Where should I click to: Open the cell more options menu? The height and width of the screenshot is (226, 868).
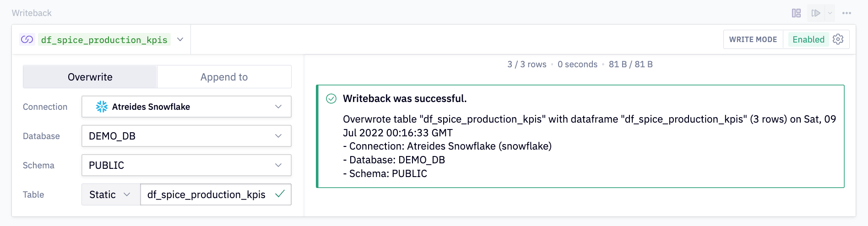[846, 13]
